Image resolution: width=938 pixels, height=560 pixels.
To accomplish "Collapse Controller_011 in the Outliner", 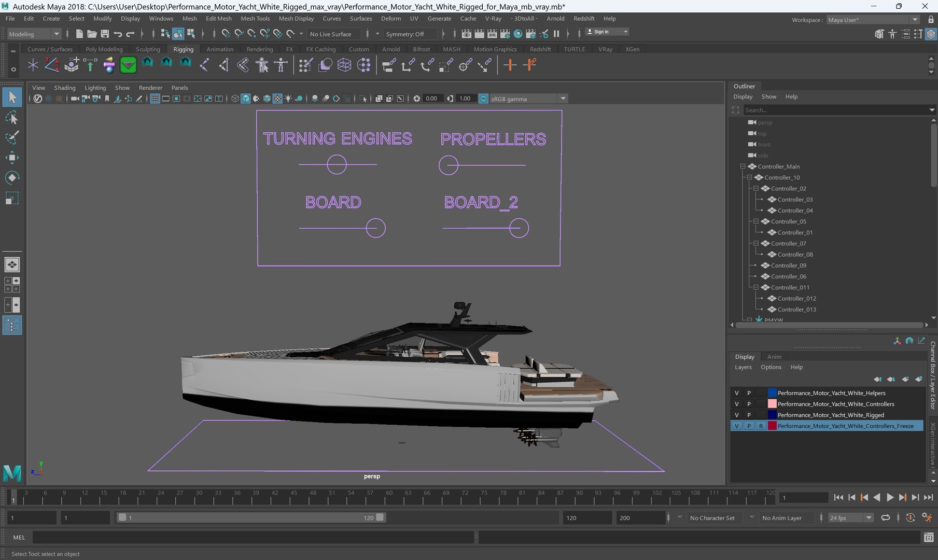I will point(756,287).
